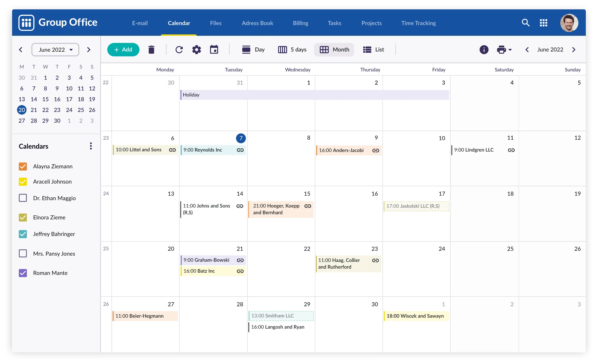Viewport: 597px width, 364px height.
Task: Select the Billing menu item
Action: click(x=301, y=23)
